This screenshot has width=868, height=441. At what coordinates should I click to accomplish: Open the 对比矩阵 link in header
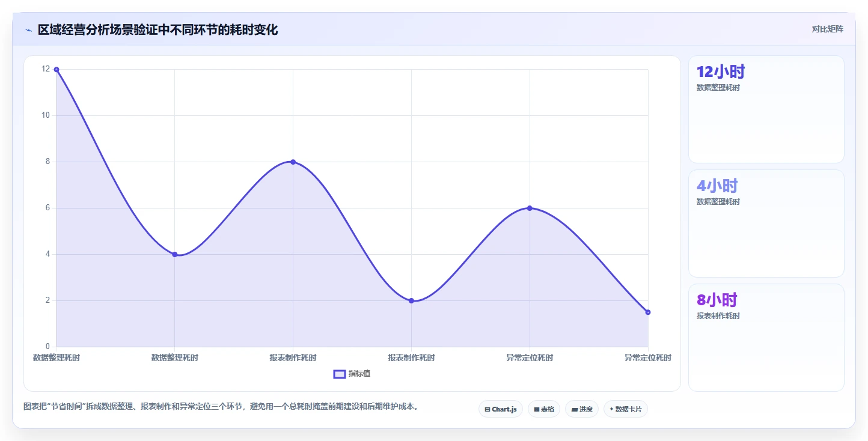(x=828, y=29)
